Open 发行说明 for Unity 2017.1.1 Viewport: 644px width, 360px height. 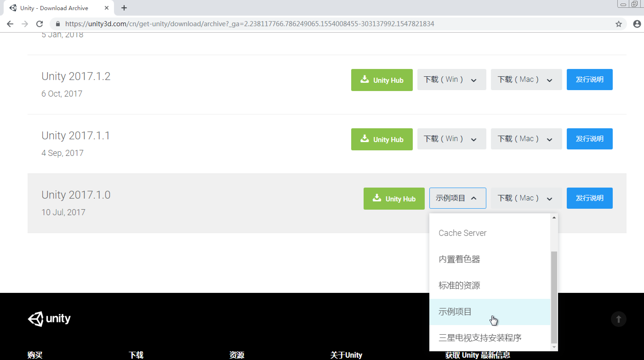pos(590,139)
